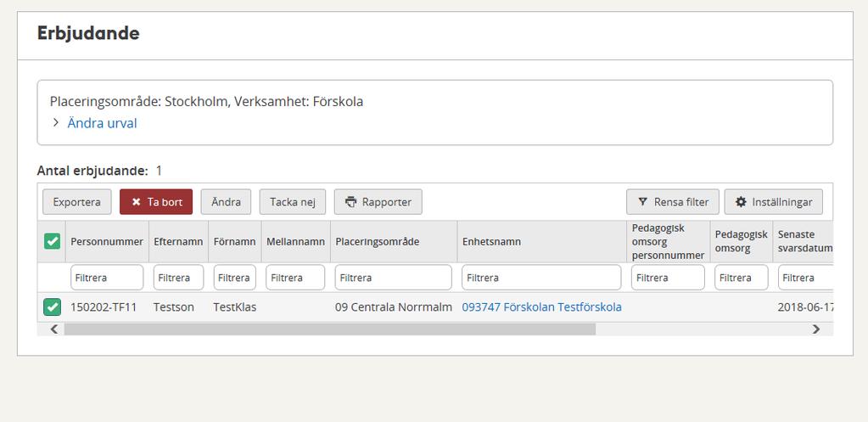
Task: Click the cell 09 Centrala Norrmalm
Action: [x=394, y=307]
